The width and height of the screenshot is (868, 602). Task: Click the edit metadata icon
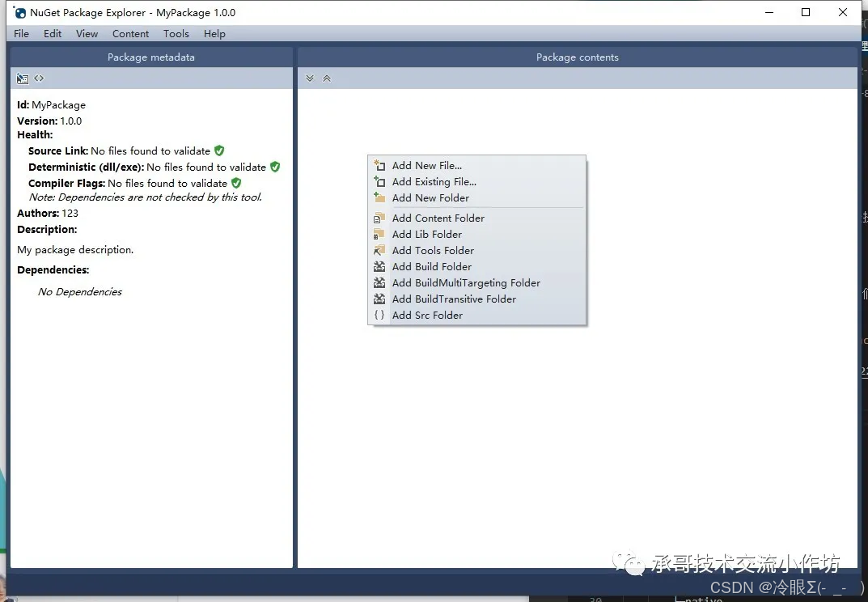[x=22, y=78]
